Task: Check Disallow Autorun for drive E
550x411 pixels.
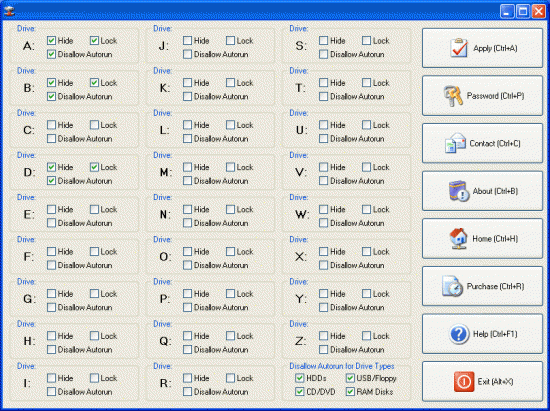Action: click(51, 223)
